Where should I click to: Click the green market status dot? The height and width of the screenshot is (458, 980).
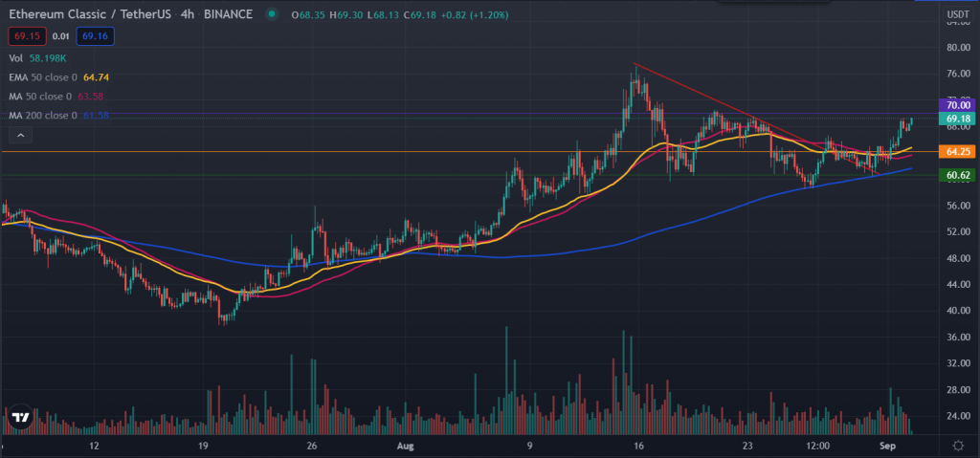[271, 13]
